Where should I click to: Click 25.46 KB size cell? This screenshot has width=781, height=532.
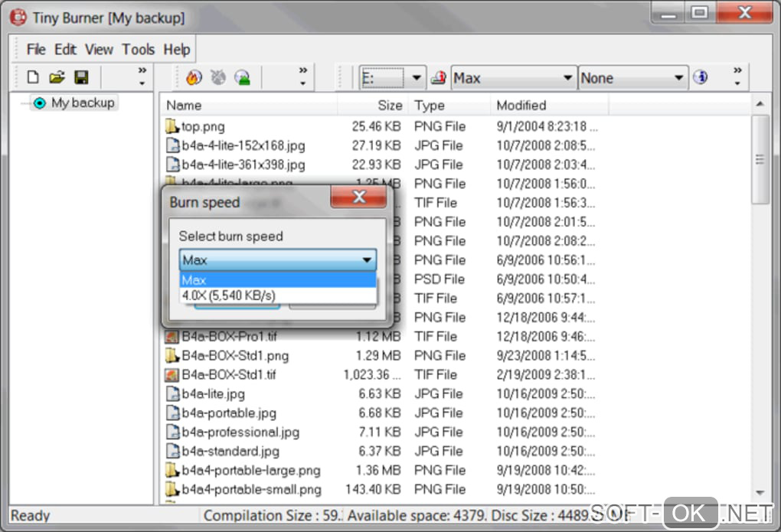[x=376, y=126]
